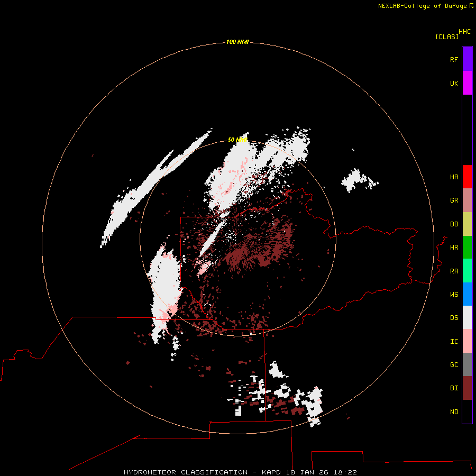The width and height of the screenshot is (476, 476).
Task: Click the GR legend label
Action: [x=454, y=200]
